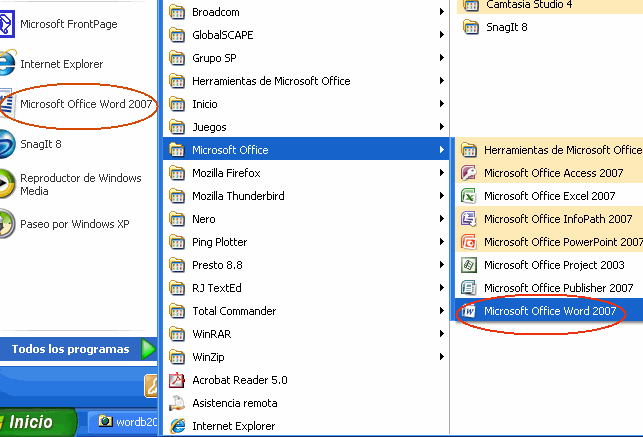The height and width of the screenshot is (437, 643).
Task: Select Camtasia Studio 4 entry
Action: [552, 5]
